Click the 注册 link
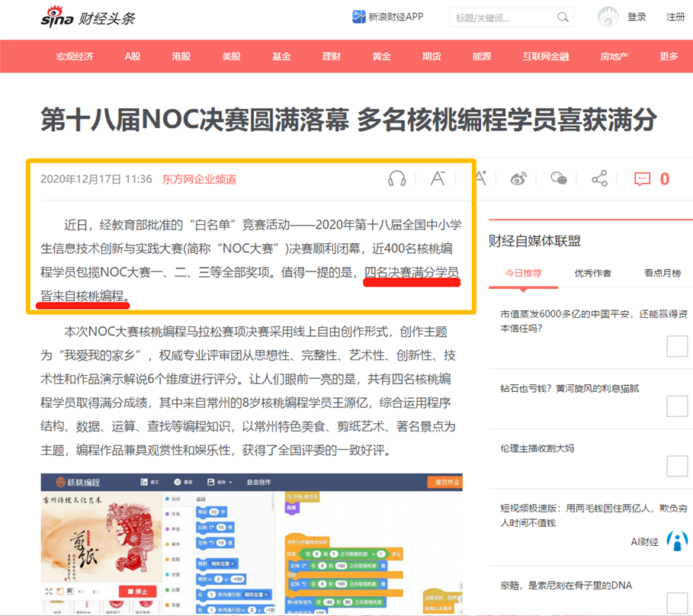 click(x=675, y=17)
